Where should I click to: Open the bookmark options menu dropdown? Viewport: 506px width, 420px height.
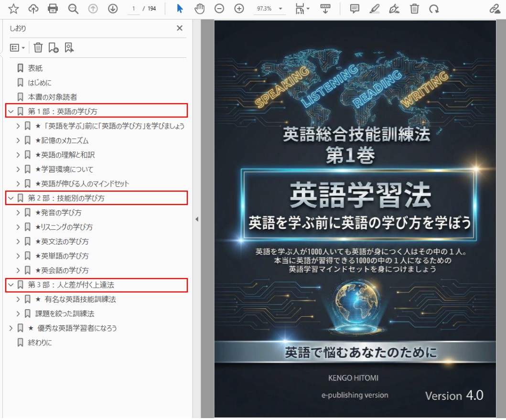[18, 47]
